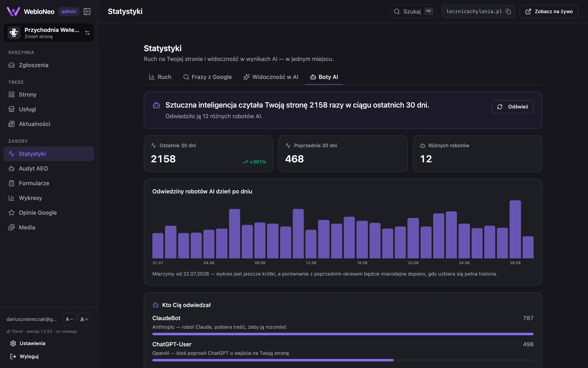Click the pulse icon on Poprzednie 30 dni card
588x368 pixels.
(x=288, y=146)
